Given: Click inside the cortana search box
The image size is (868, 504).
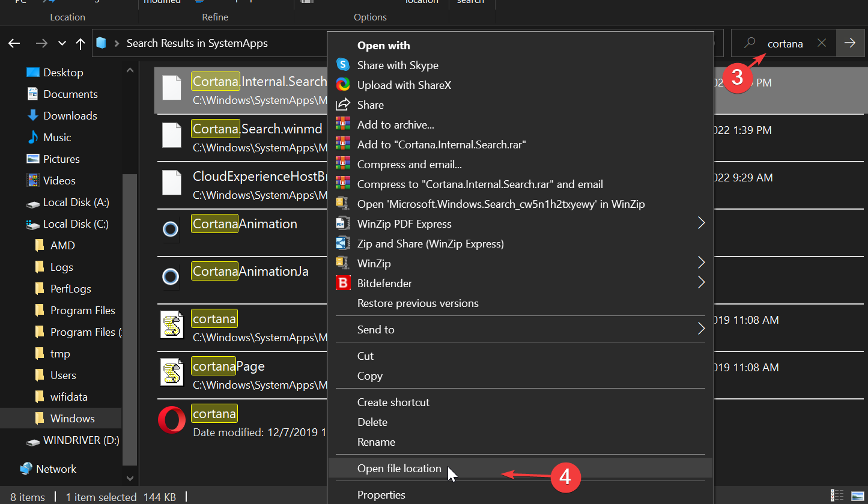Looking at the screenshot, I should (x=785, y=43).
